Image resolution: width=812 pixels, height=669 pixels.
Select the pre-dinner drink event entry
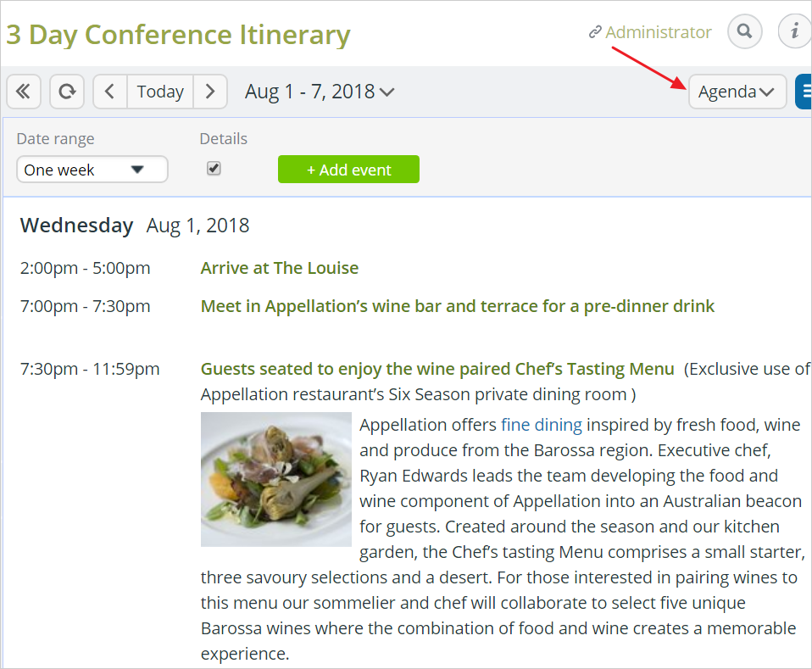tap(457, 306)
